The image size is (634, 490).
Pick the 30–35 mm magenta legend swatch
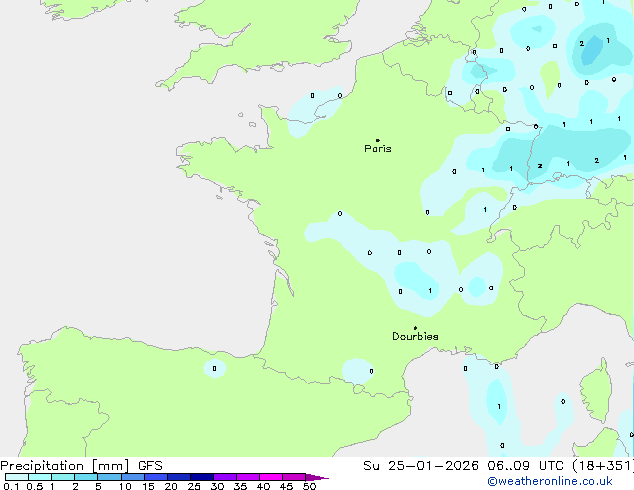pos(226,477)
